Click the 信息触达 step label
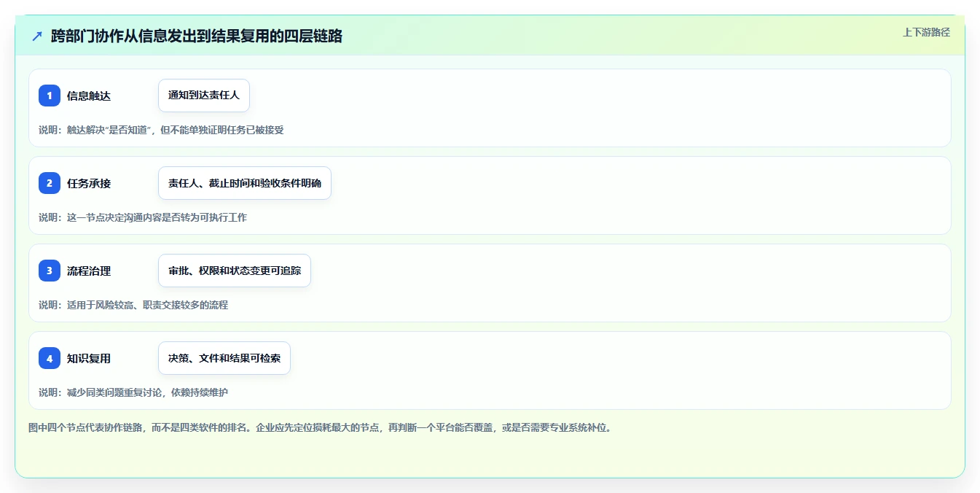980x493 pixels. [x=89, y=96]
